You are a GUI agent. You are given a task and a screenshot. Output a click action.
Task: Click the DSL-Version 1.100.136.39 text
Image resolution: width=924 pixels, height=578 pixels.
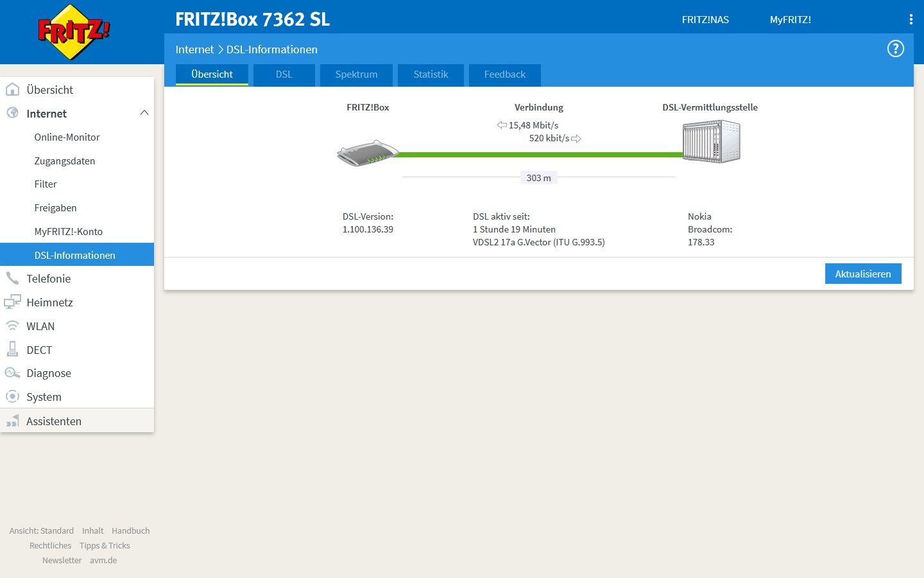pos(368,223)
